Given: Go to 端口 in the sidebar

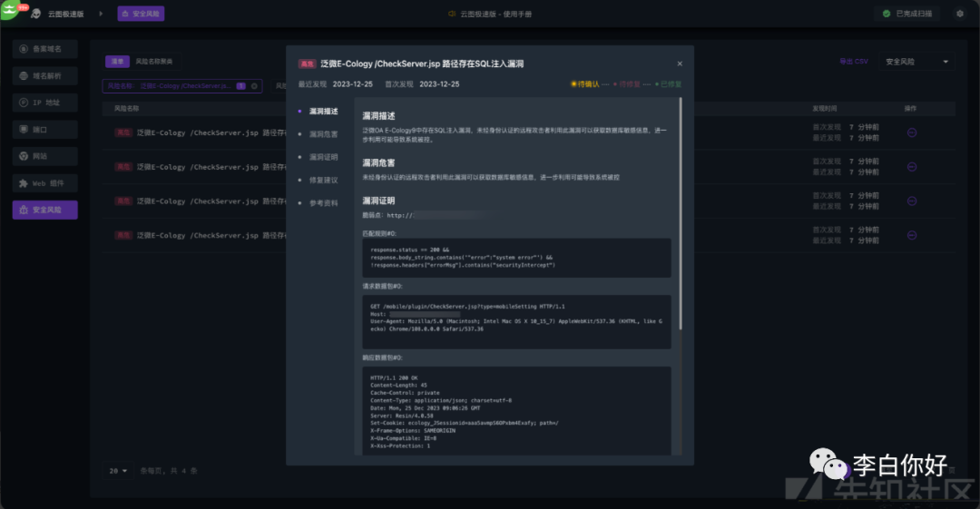Looking at the screenshot, I should tap(45, 130).
